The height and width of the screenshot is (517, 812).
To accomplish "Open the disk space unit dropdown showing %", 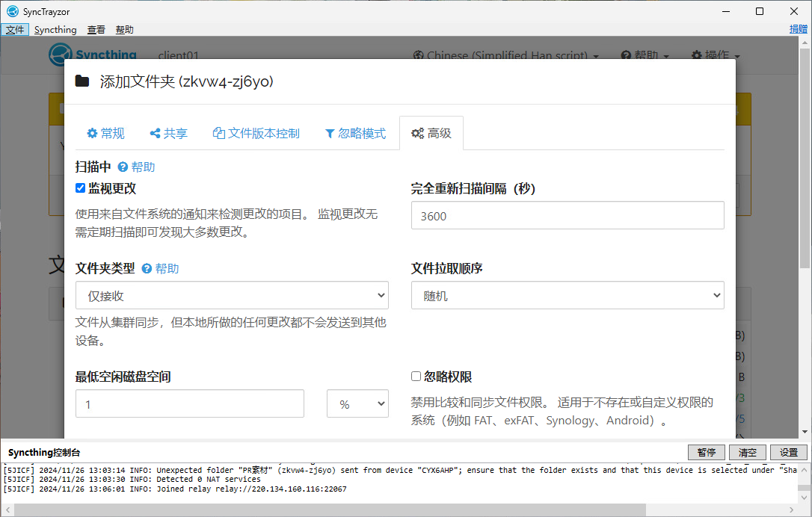I will [x=357, y=403].
